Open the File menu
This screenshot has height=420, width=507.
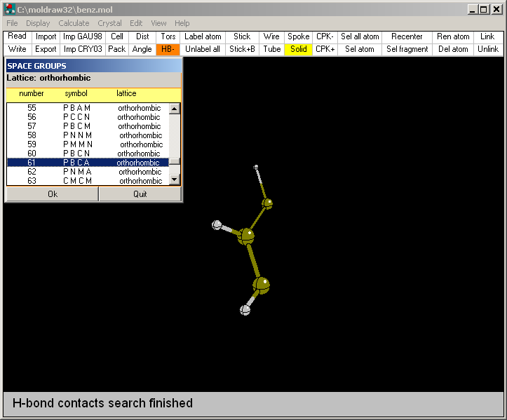click(x=13, y=23)
